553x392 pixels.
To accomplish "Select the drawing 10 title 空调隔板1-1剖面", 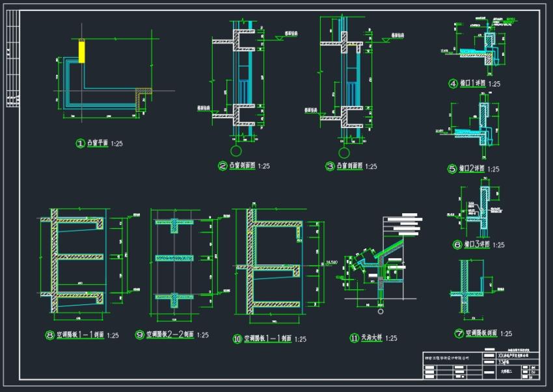I will pos(268,339).
